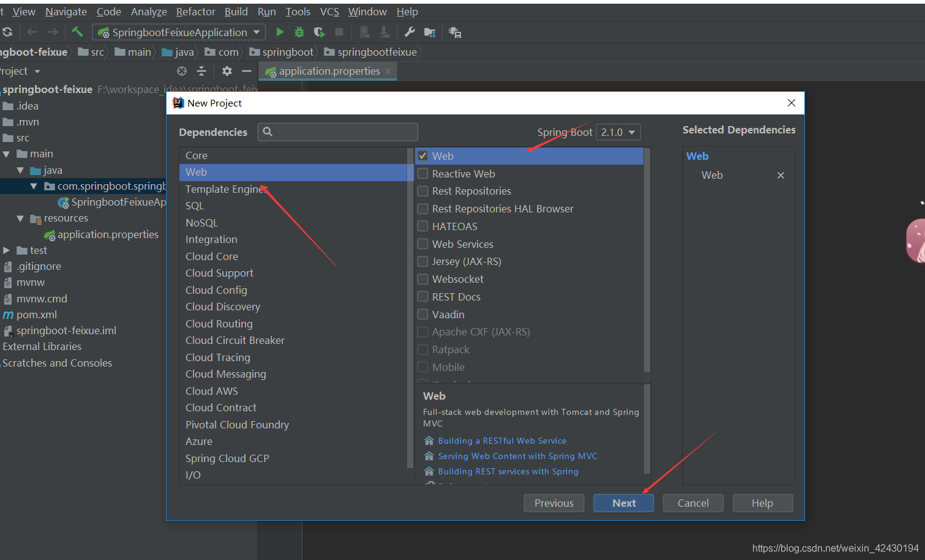The height and width of the screenshot is (560, 925).
Task: Close the application.properties editor tab
Action: [388, 72]
